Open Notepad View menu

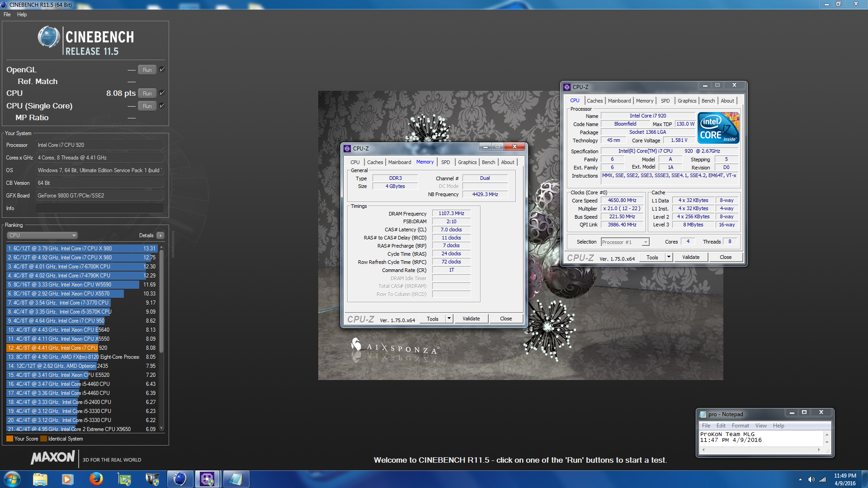[x=761, y=426]
